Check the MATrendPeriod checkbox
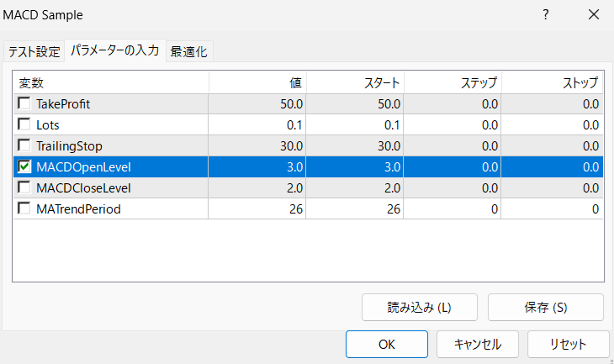The width and height of the screenshot is (614, 364). pos(24,208)
